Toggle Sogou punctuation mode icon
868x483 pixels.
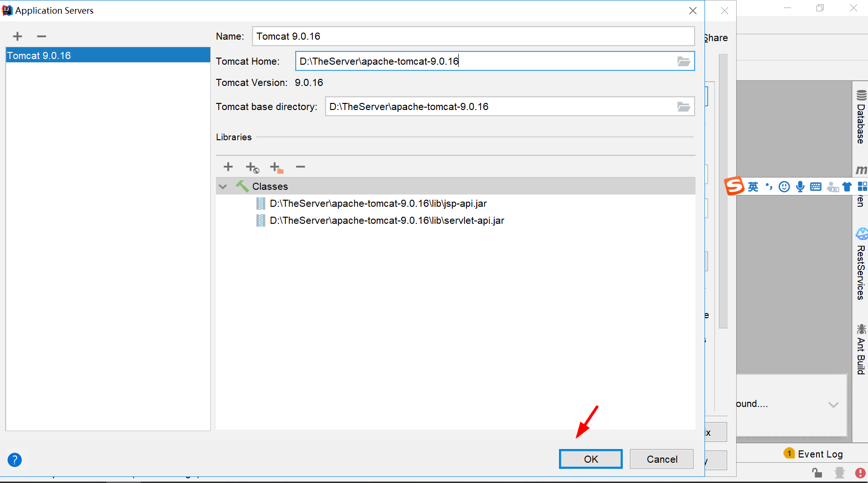point(769,186)
